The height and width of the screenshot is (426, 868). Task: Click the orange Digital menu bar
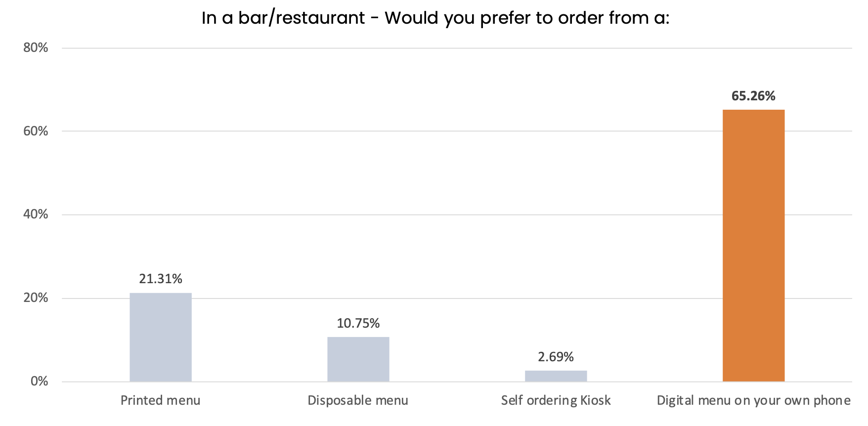[753, 246]
